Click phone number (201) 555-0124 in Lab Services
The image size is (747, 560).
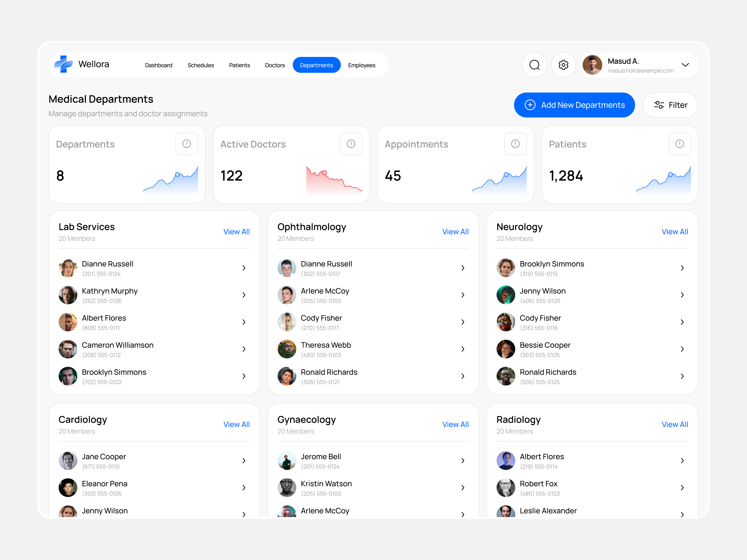point(101,274)
